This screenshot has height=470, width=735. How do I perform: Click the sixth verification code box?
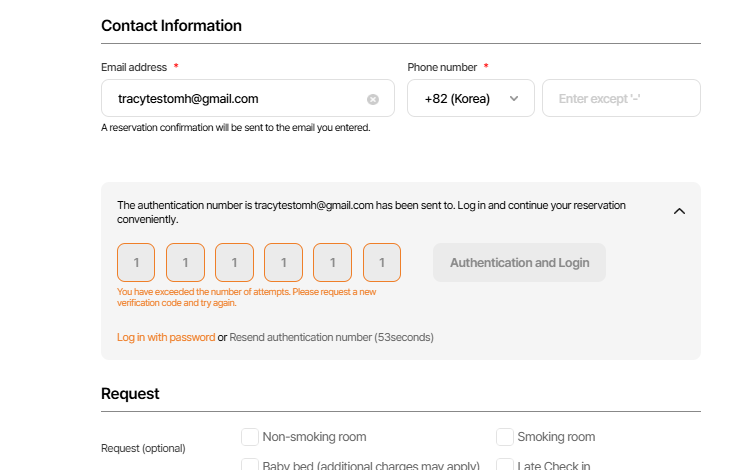point(381,263)
